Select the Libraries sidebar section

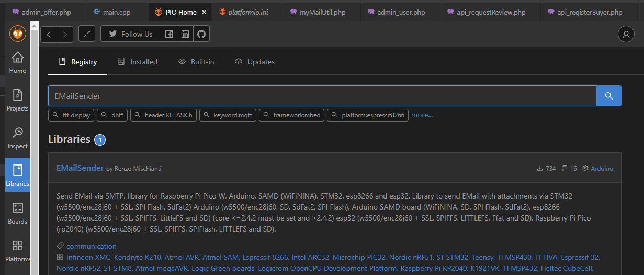click(17, 175)
